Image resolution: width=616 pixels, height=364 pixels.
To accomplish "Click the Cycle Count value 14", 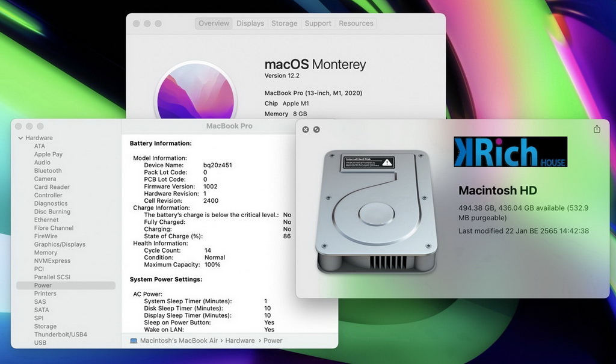I will (x=208, y=250).
